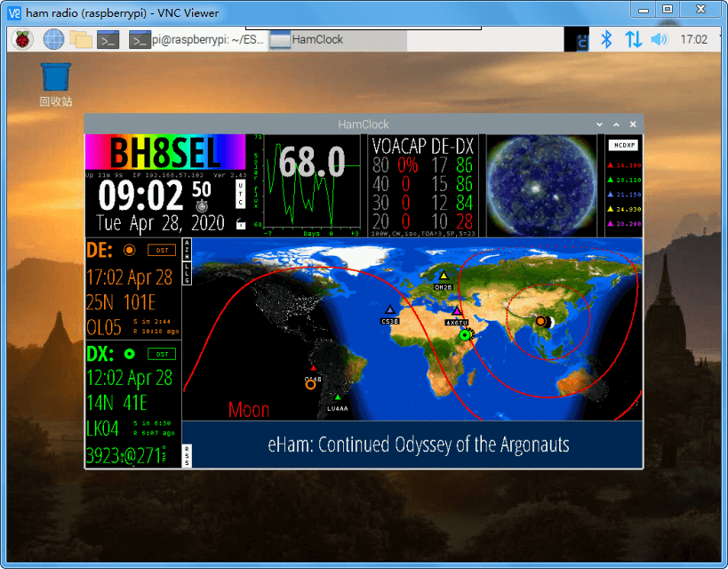Click the BH8SEL rainbow callsign banner
The image size is (728, 569).
click(x=164, y=153)
